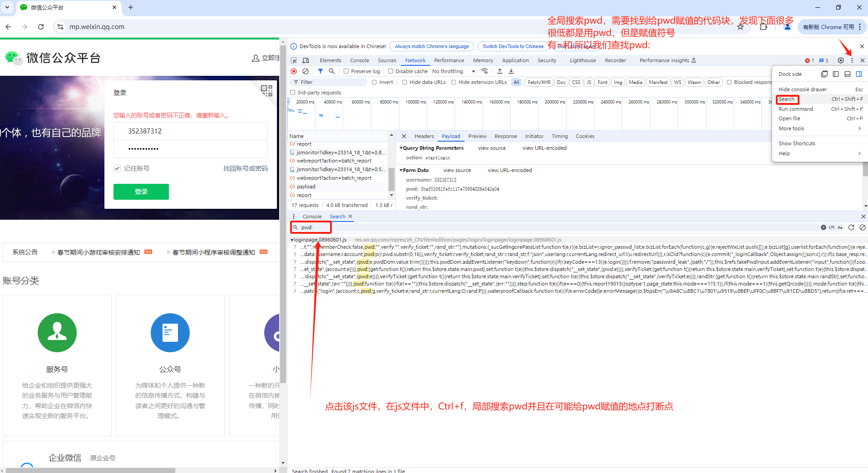
Task: Stop recording network log
Action: (294, 71)
